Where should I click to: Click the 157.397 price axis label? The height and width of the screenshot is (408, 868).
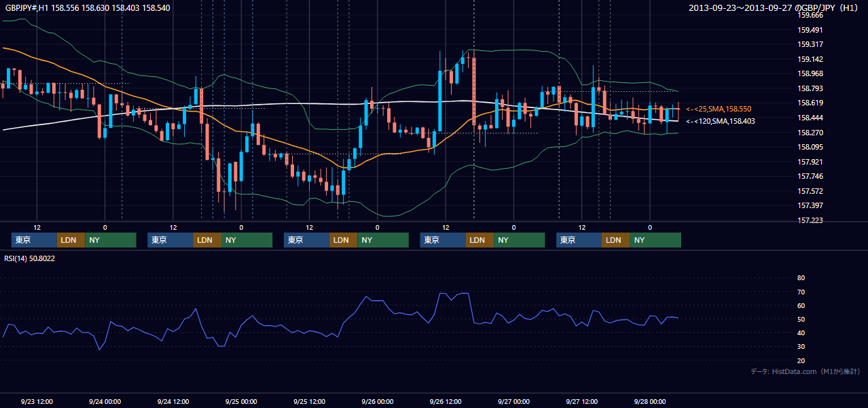(x=810, y=205)
